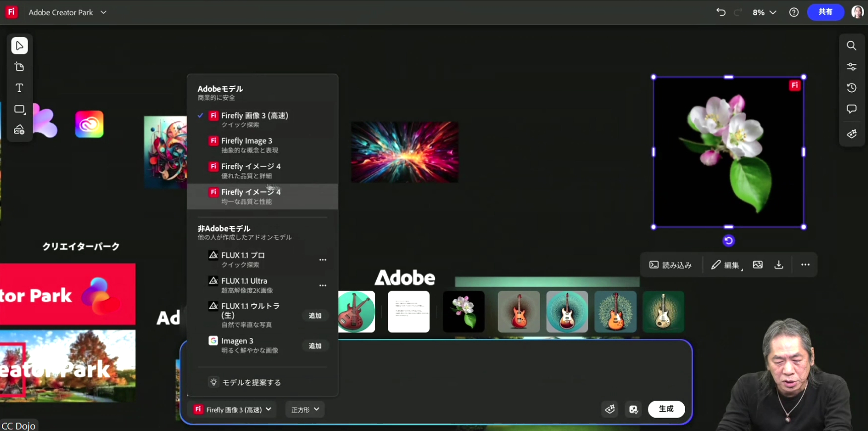Click the rotate handle below the flower image
This screenshot has height=431, width=868.
[728, 241]
